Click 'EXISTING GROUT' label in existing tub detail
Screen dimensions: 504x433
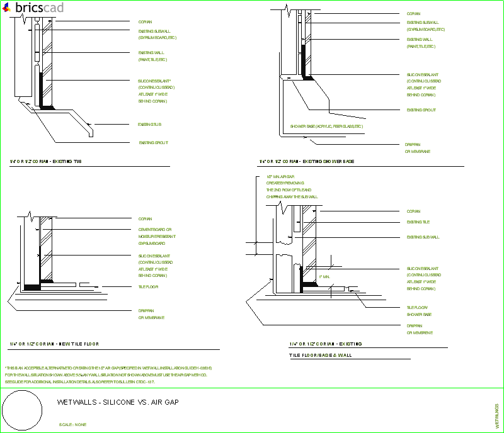pos(153,143)
